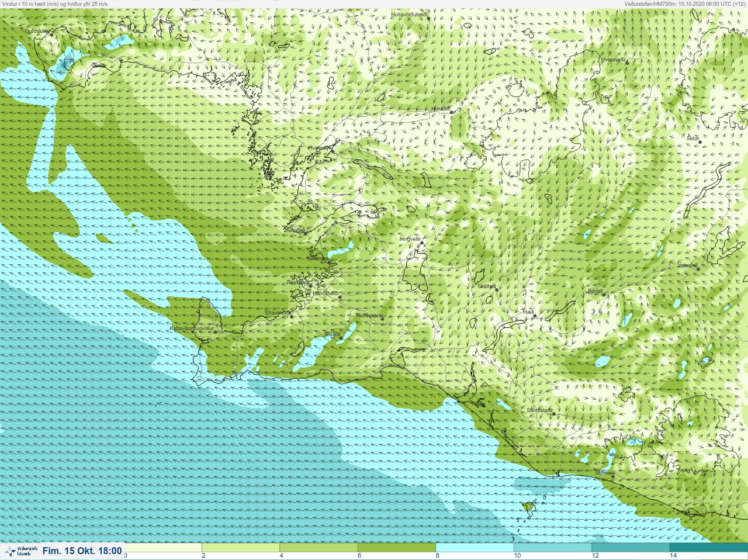
Task: Click the Akrafjall station label
Action: coord(295,230)
